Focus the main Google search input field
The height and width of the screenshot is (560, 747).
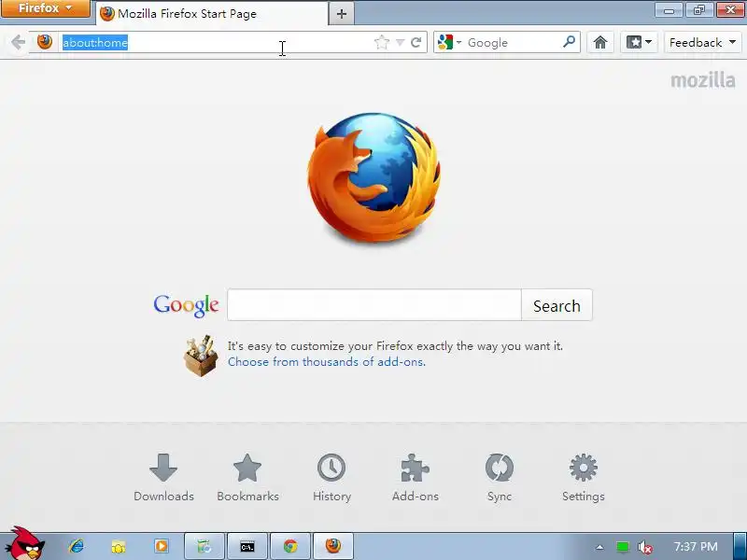pos(374,305)
